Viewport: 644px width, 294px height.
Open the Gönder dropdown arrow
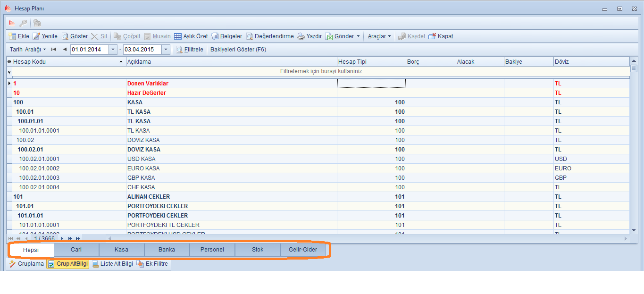358,36
